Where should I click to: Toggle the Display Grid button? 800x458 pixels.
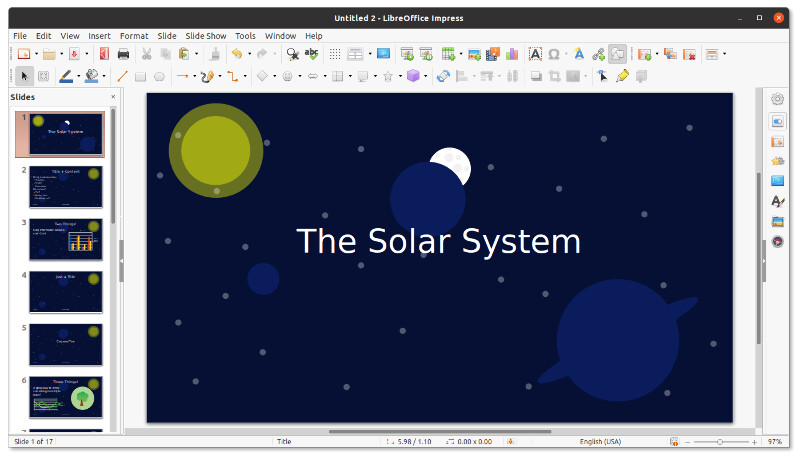pos(335,54)
